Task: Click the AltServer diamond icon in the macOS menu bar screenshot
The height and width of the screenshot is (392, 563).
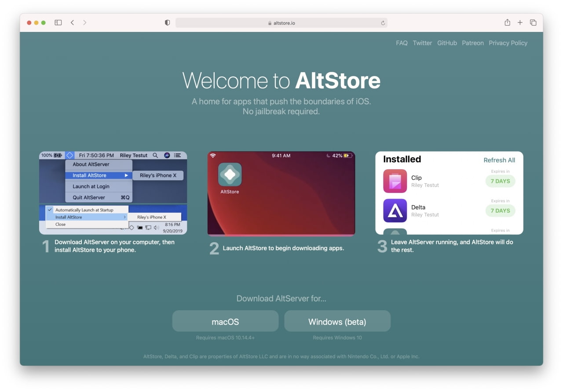Action: pyautogui.click(x=69, y=155)
